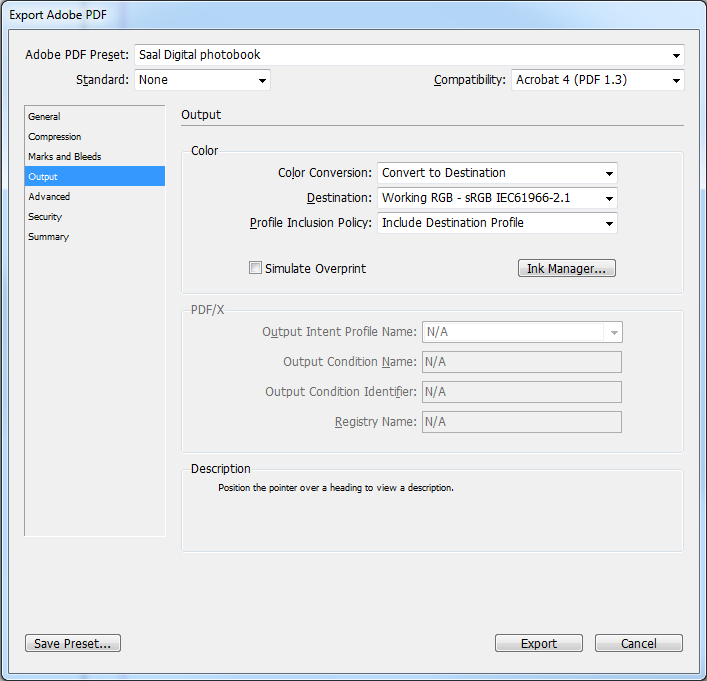The height and width of the screenshot is (681, 707).
Task: Click the Output Condition Name field
Action: point(522,362)
